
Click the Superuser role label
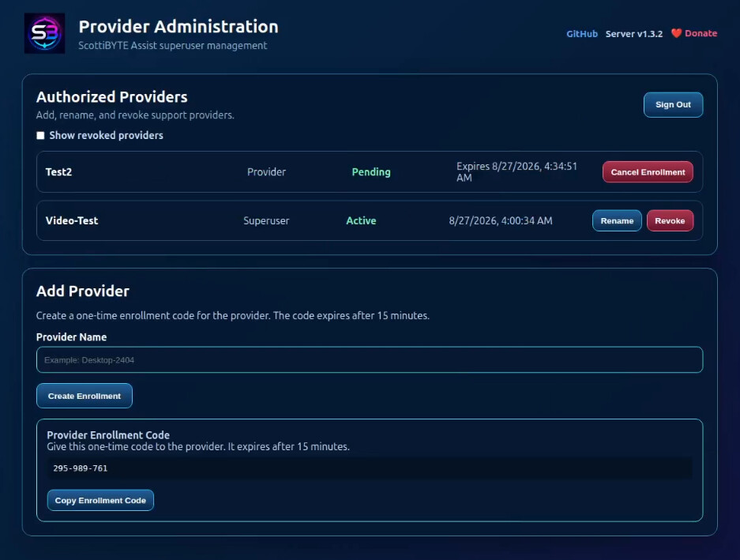coord(266,221)
